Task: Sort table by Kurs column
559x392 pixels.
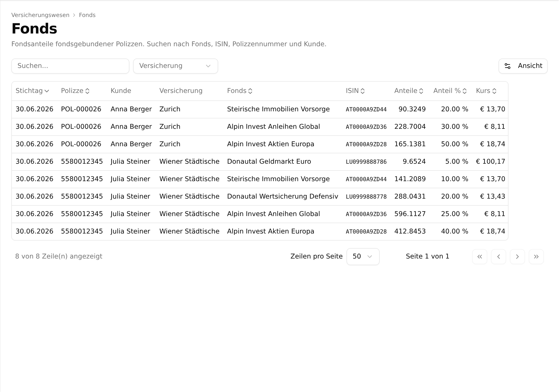Action: click(486, 91)
